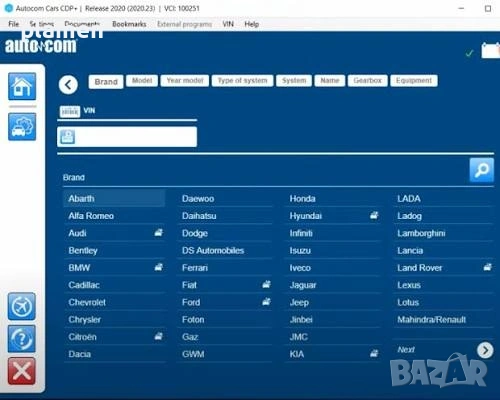The image size is (500, 400).
Task: Choose Mahindra/Renault brand
Action: pyautogui.click(x=443, y=320)
